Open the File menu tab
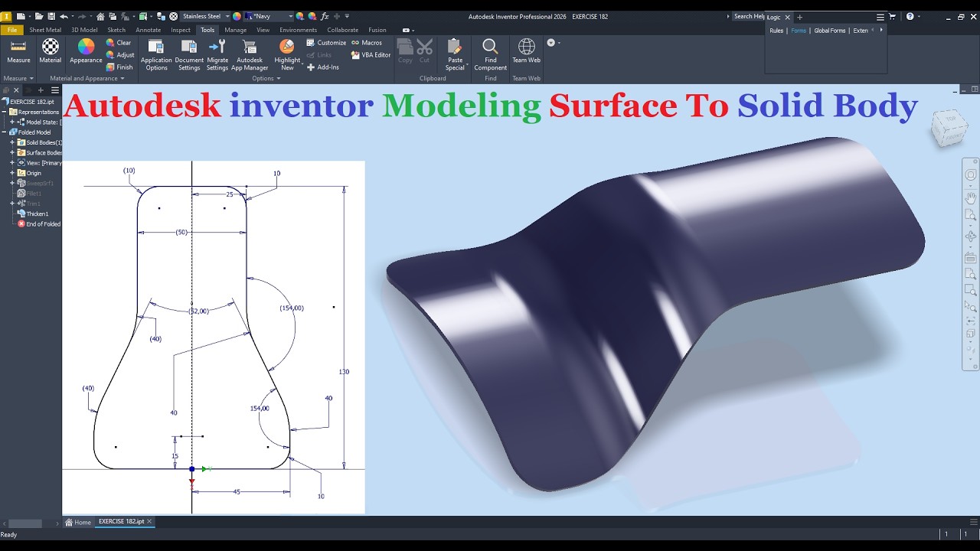Viewport: 980px width, 551px height. (12, 30)
